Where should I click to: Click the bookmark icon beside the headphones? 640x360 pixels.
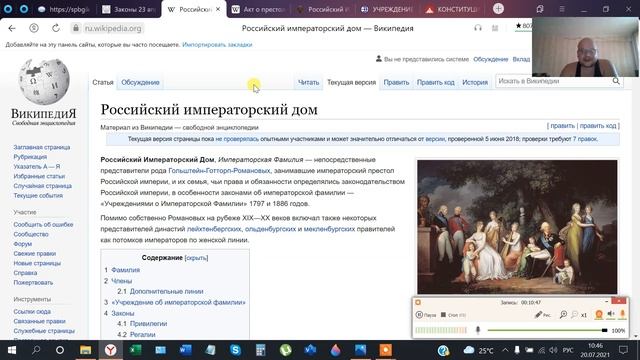[x=495, y=28]
